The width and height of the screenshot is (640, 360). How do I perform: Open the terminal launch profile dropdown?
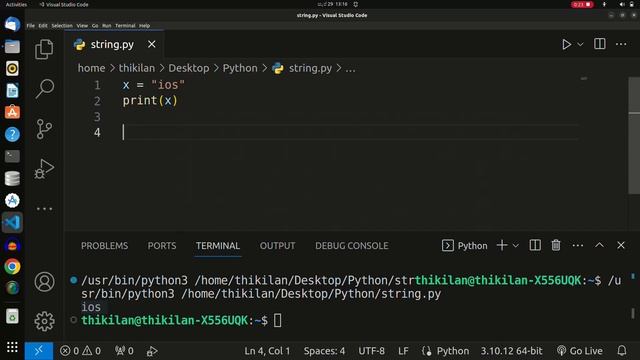click(516, 246)
